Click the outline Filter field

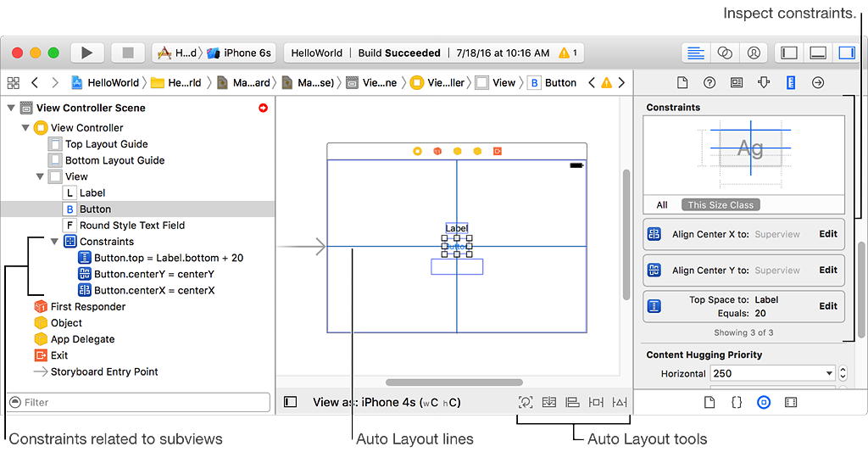(x=138, y=402)
